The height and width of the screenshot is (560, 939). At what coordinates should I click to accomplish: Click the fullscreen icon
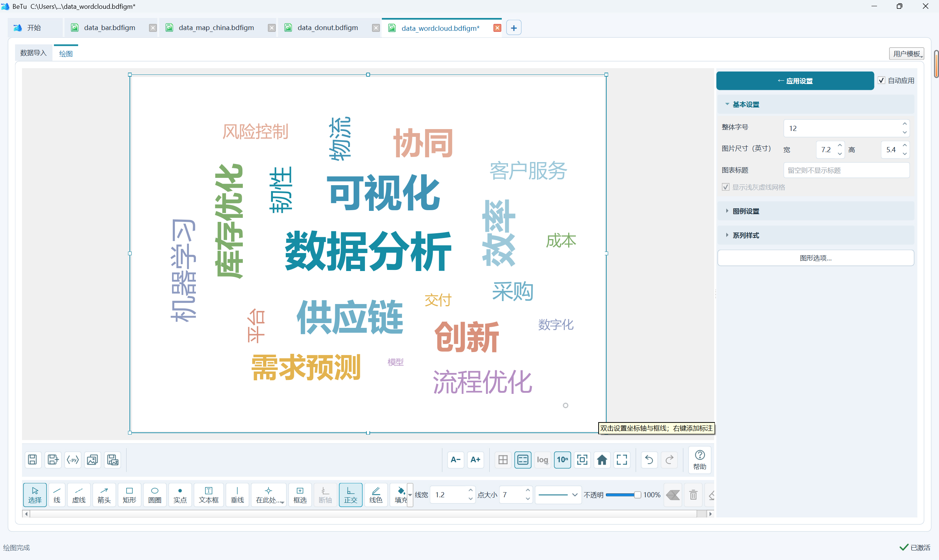pos(622,460)
